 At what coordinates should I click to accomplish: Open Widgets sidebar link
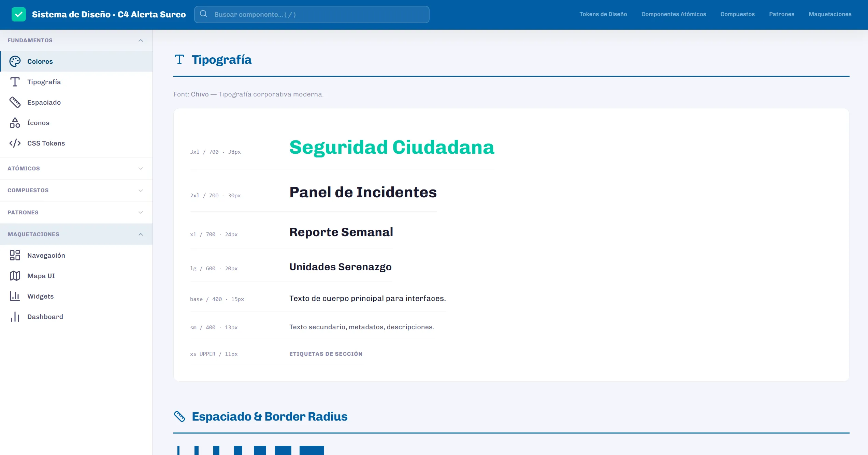pos(76,296)
